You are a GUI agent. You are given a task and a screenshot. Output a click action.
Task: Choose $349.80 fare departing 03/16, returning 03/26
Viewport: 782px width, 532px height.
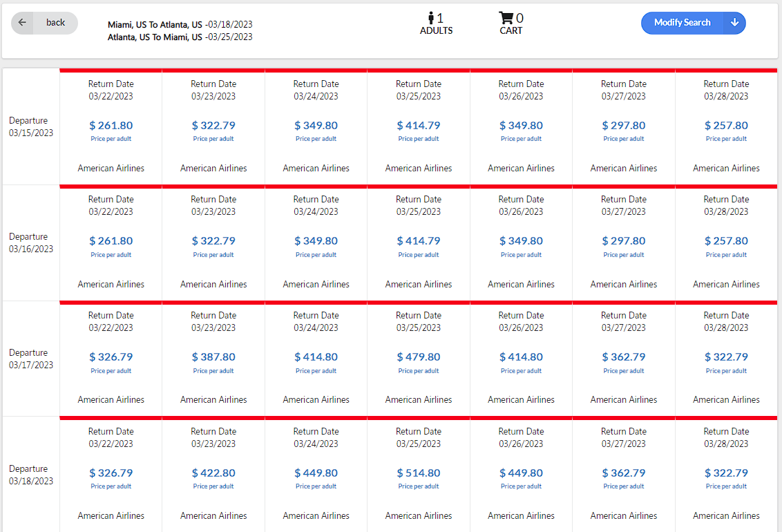point(521,241)
